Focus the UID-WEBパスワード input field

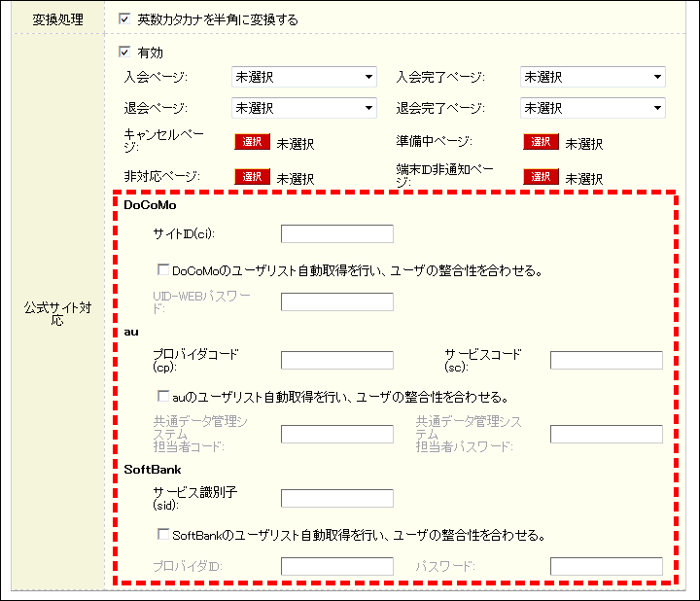pyautogui.click(x=337, y=301)
